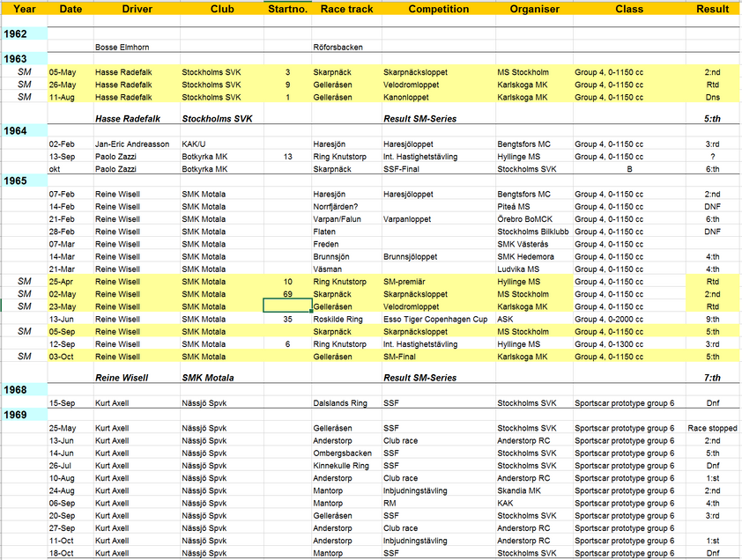Select the "03-Oct" date cell
742x560 pixels.
pyautogui.click(x=70, y=357)
